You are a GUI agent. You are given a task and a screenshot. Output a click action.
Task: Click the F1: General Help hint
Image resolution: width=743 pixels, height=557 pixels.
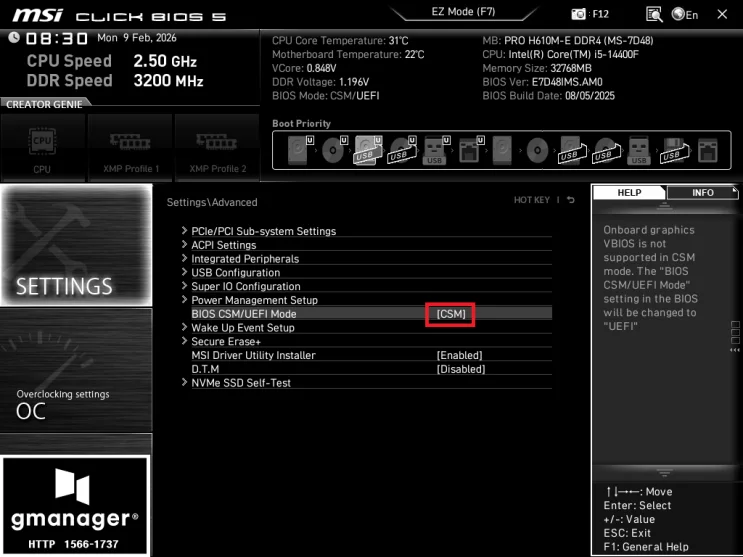(x=646, y=547)
